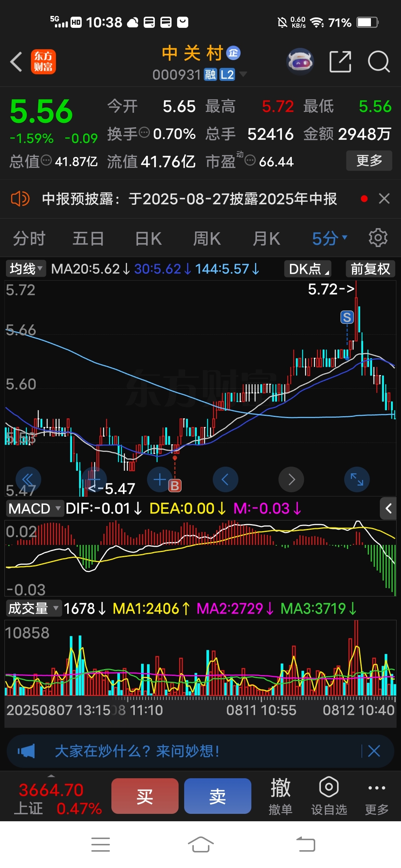The image size is (401, 868).
Task: Move chart left one step
Action: pyautogui.click(x=225, y=480)
